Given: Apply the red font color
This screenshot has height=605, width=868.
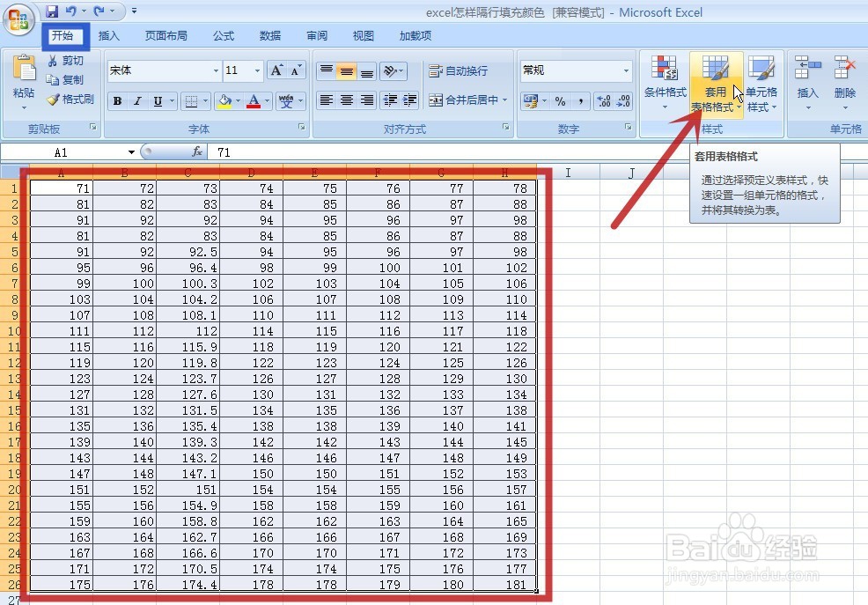Looking at the screenshot, I should click(254, 100).
